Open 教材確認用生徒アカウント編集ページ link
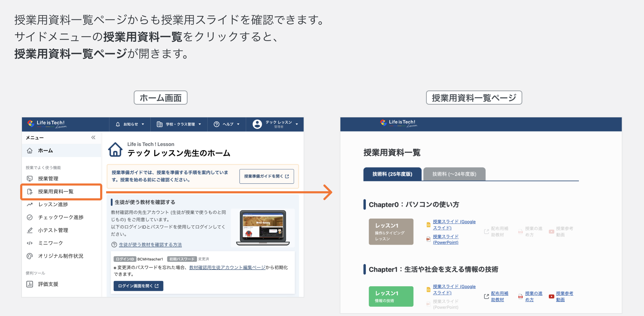Screen dimensions: 644x316 tap(227, 268)
